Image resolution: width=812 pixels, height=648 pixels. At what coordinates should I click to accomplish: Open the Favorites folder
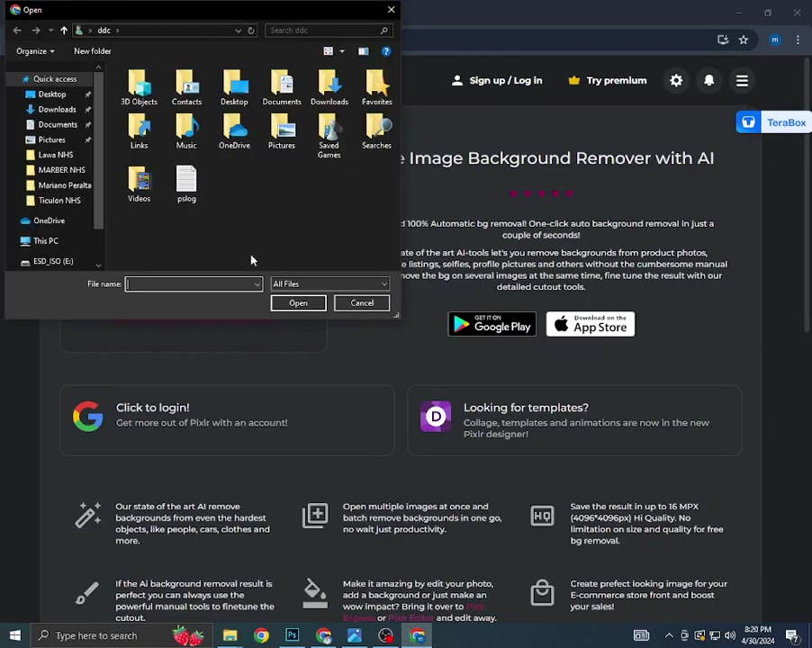[376, 87]
